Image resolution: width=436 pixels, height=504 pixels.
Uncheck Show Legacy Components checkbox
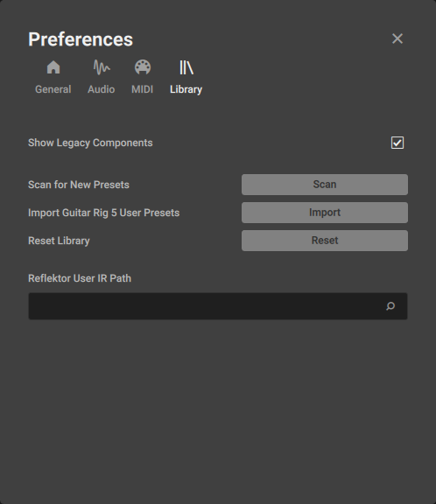[x=397, y=143]
